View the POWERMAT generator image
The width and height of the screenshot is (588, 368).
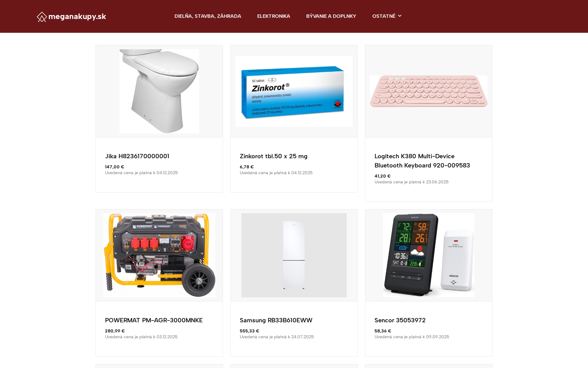tap(159, 255)
